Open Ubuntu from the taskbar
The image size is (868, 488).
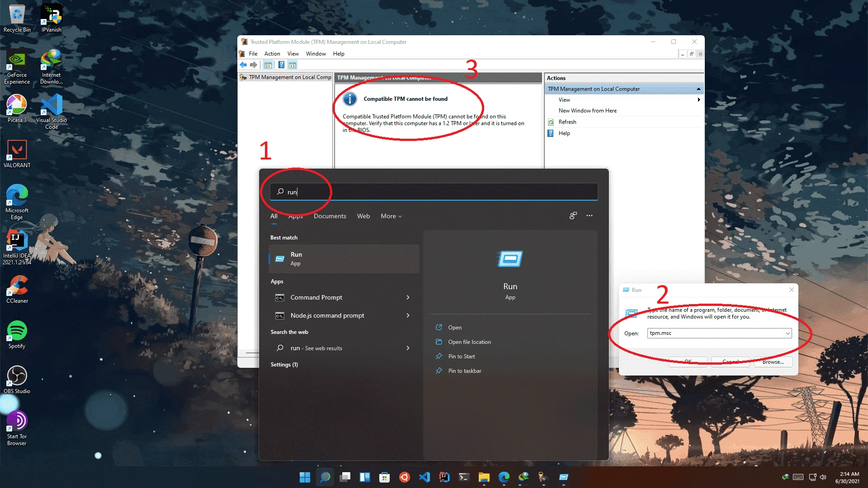coord(405,477)
